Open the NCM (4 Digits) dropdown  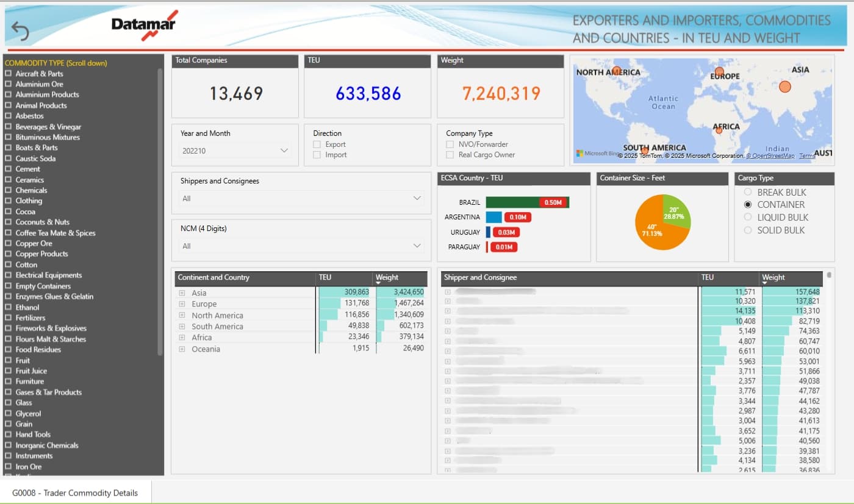point(417,245)
